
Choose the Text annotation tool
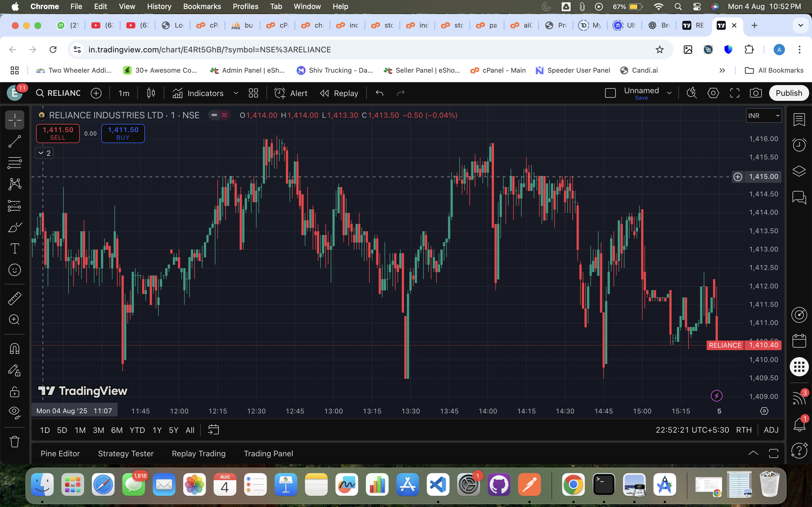14,248
